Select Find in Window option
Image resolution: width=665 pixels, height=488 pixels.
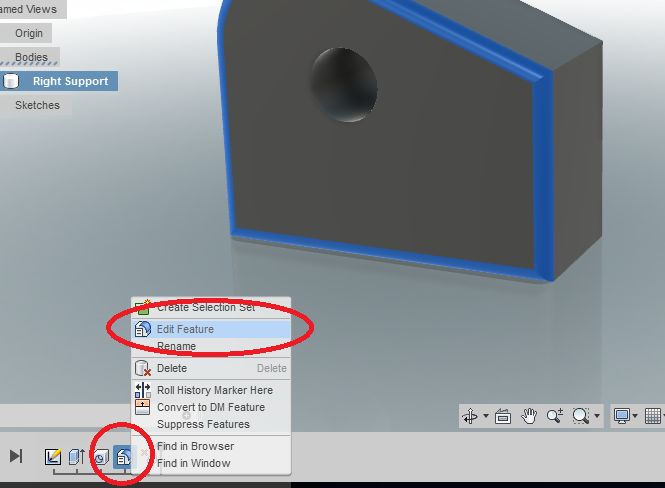211,463
